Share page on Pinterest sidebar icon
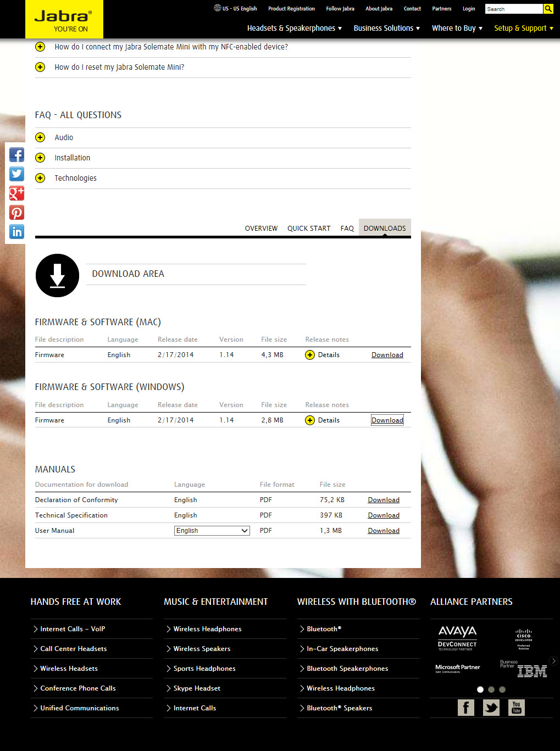The image size is (560, 751). click(x=16, y=213)
